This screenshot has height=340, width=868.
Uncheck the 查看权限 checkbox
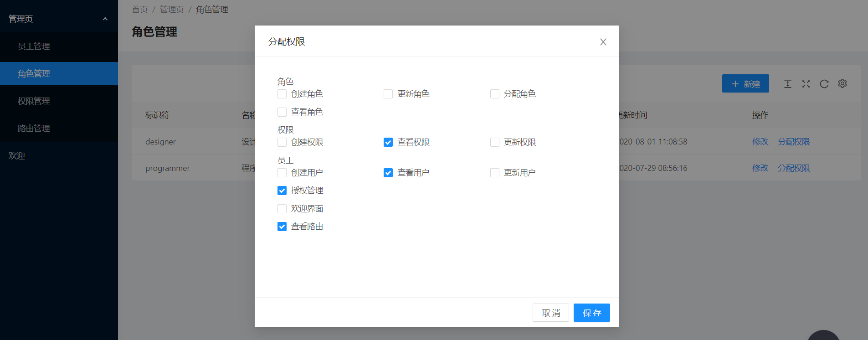388,142
